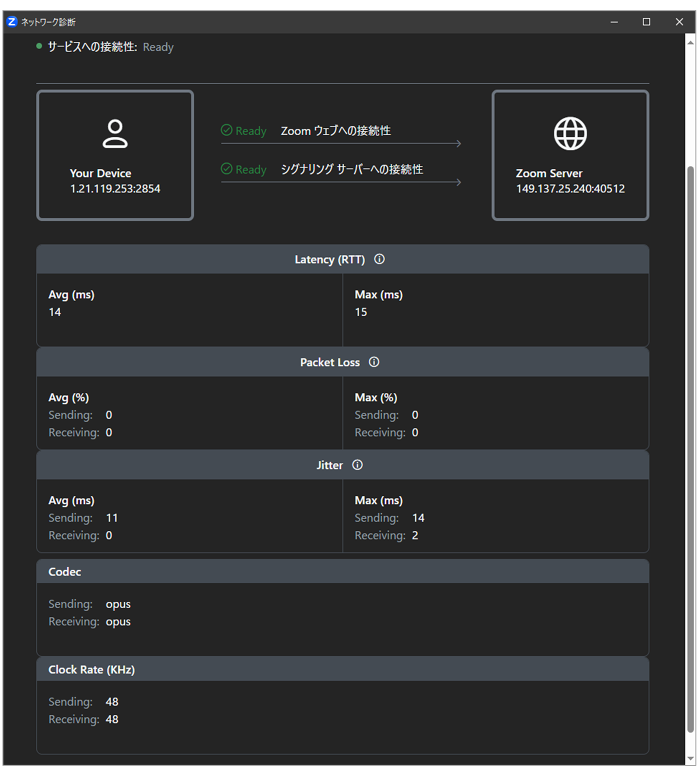This screenshot has height=769, width=700.
Task: Select the Zoom Server IP address text
Action: [570, 189]
